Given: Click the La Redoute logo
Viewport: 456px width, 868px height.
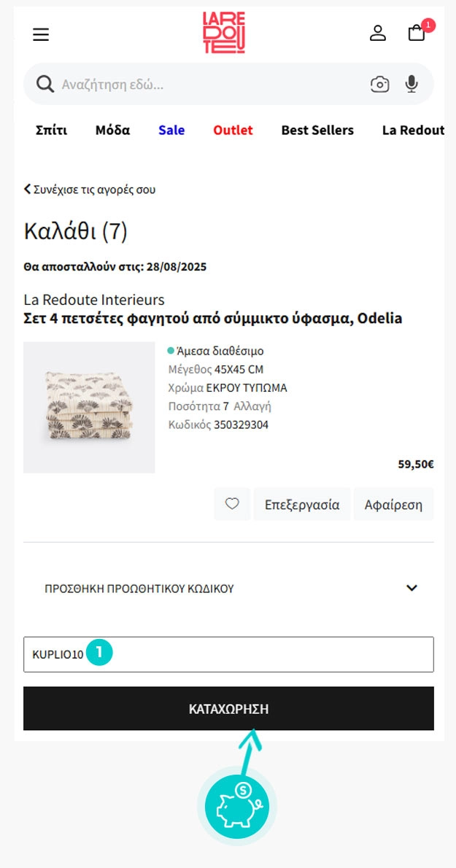Looking at the screenshot, I should (224, 33).
